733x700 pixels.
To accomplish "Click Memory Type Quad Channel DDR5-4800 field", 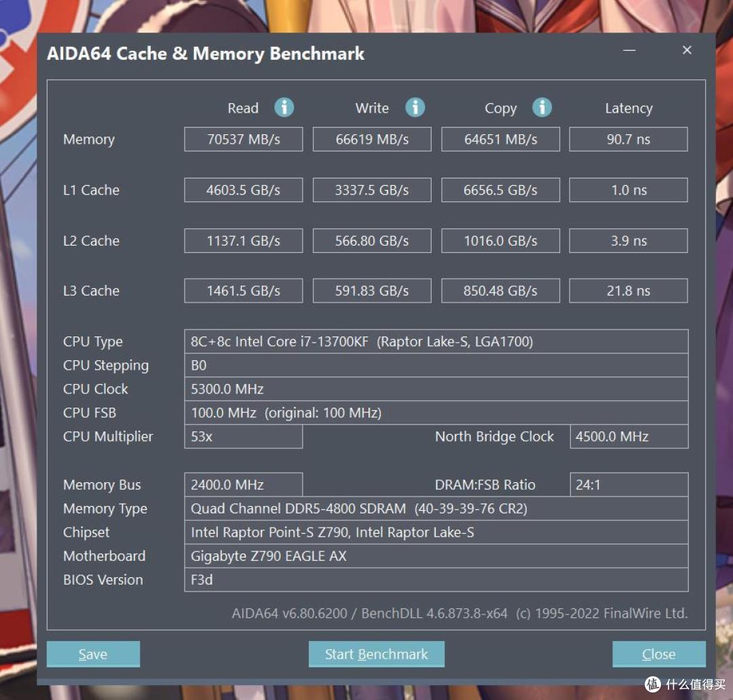I will 436,509.
